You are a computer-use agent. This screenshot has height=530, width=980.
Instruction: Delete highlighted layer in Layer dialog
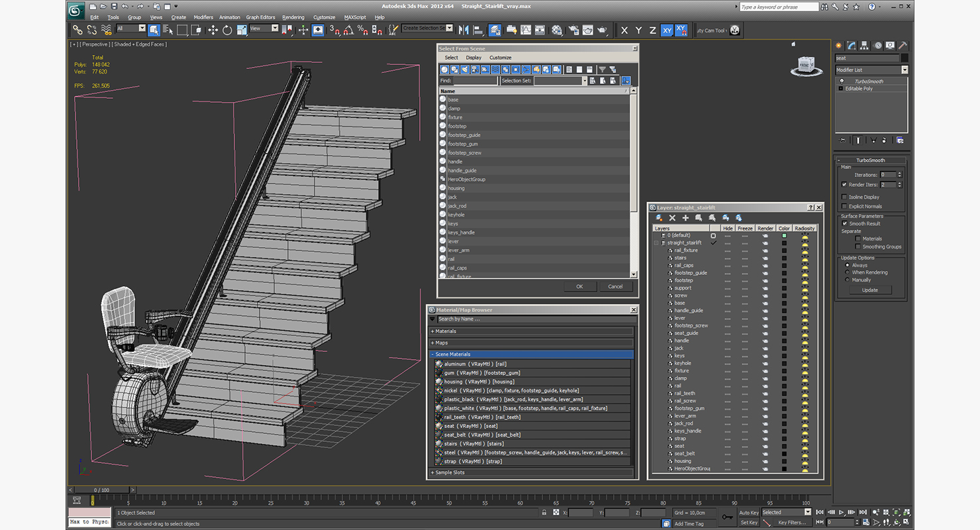(x=672, y=218)
